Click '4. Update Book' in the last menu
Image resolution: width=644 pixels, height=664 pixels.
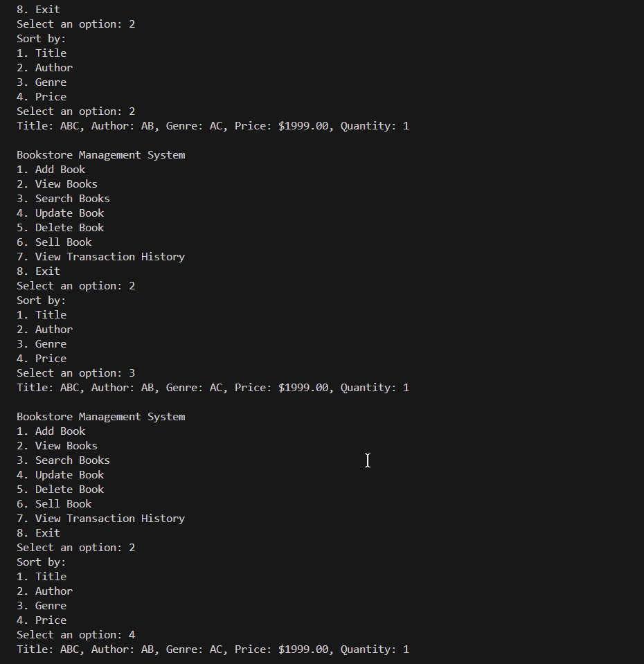[x=60, y=475]
